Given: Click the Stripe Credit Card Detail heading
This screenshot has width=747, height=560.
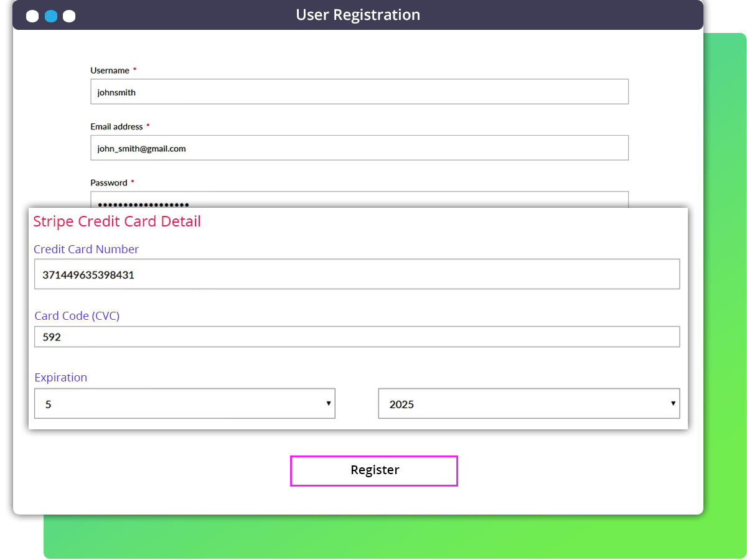Looking at the screenshot, I should 117,222.
